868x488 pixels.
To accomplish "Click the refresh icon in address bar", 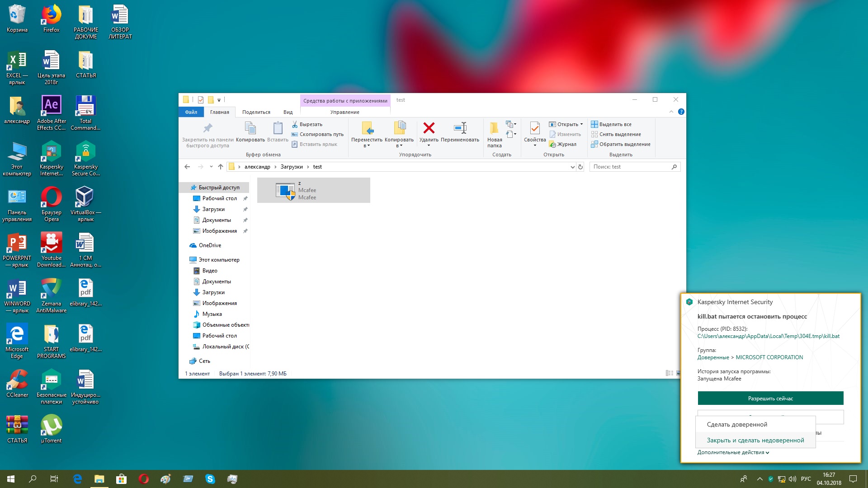I will [x=580, y=167].
